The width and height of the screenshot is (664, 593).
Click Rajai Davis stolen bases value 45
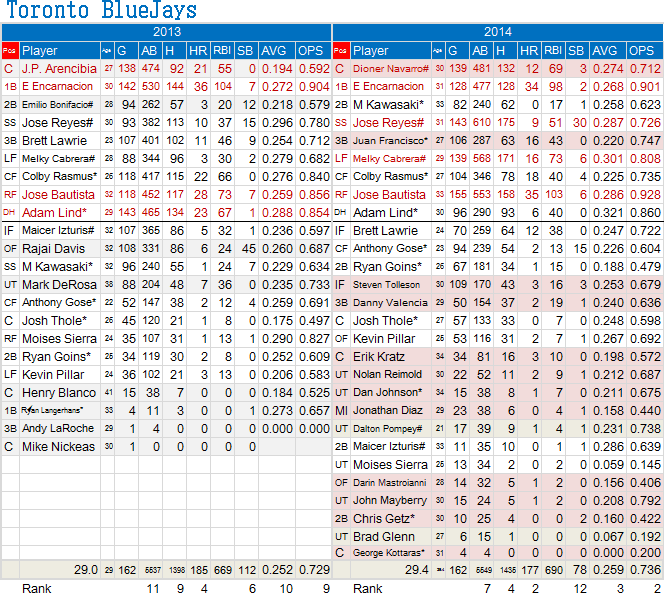[x=249, y=249]
